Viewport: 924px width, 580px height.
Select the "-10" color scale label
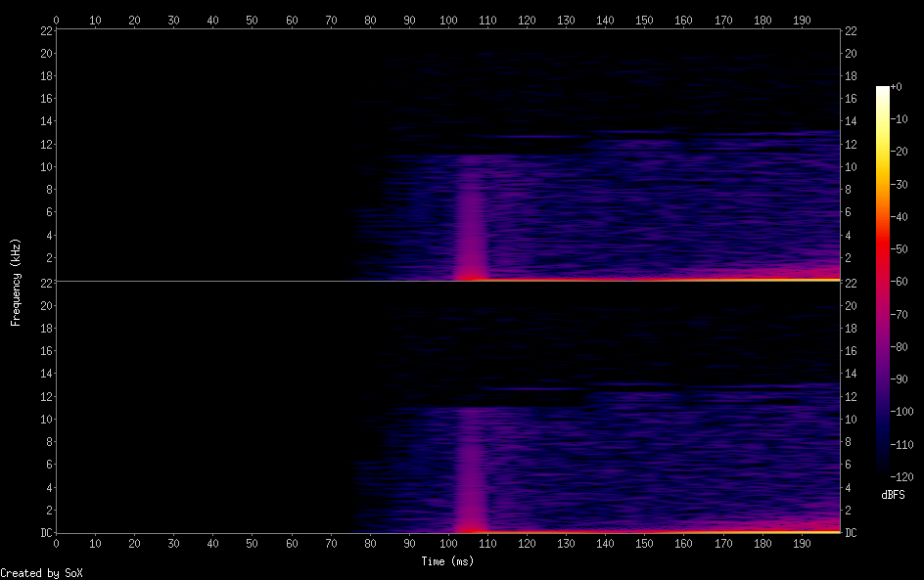[x=900, y=119]
